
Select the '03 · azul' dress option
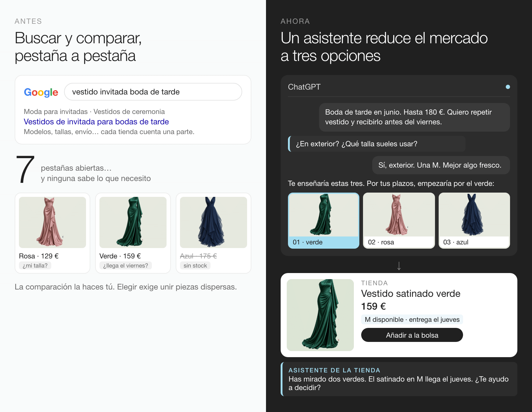point(474,221)
